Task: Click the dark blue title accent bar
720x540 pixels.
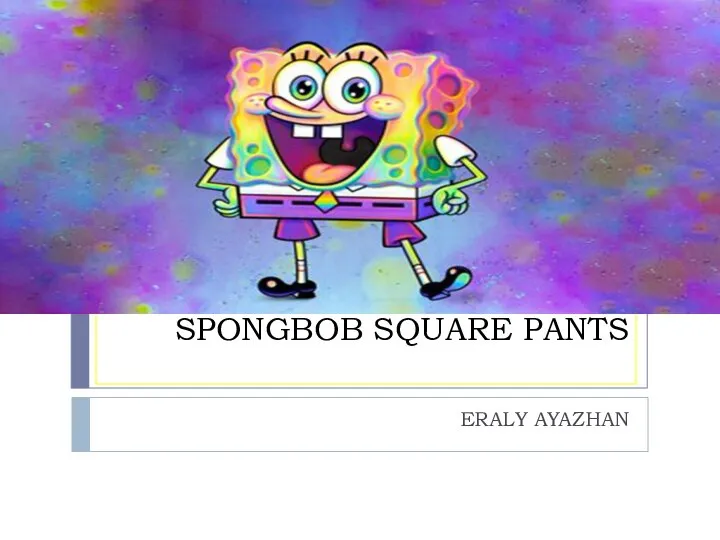Action: tap(80, 351)
